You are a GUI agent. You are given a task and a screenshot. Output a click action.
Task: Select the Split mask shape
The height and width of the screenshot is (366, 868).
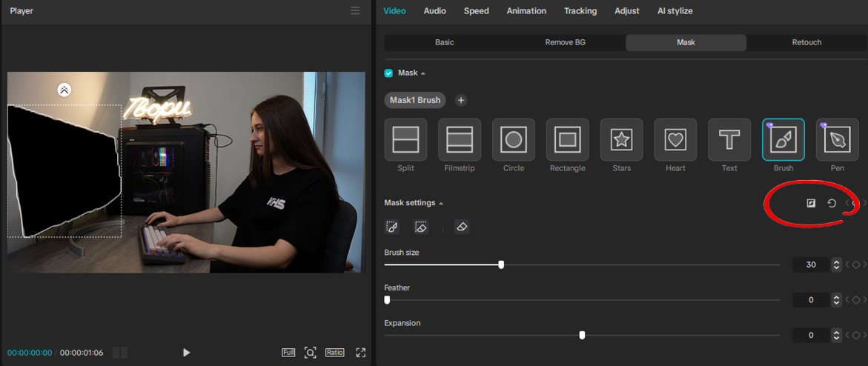pos(405,139)
